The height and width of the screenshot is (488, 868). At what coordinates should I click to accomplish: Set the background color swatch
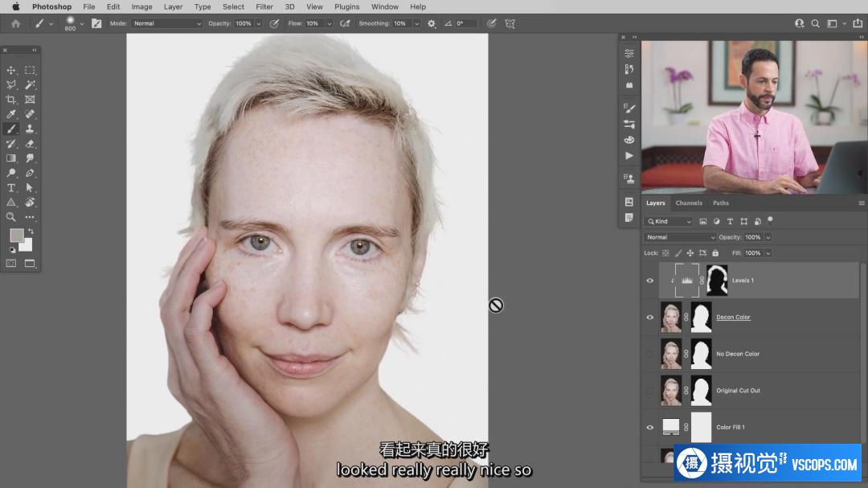point(27,245)
